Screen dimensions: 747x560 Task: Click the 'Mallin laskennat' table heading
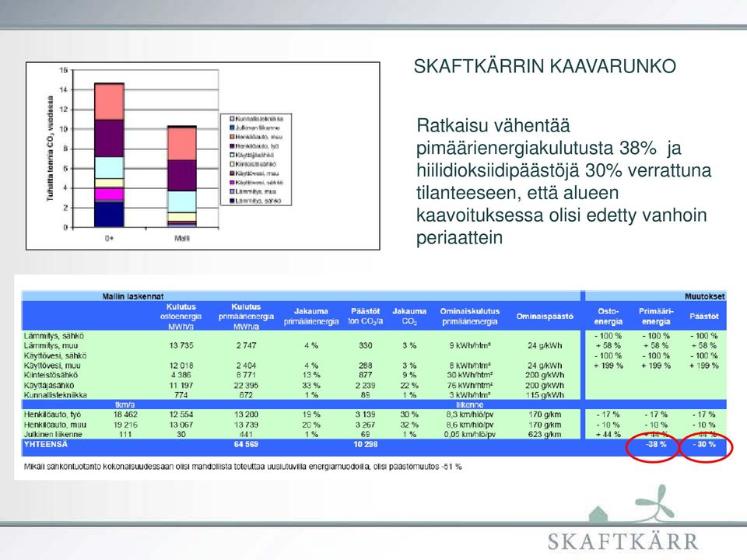coord(133,296)
